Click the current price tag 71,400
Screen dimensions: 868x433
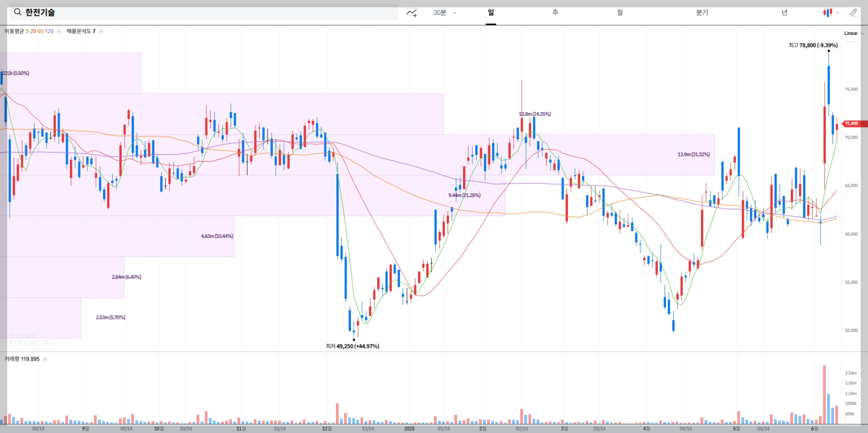(x=855, y=124)
